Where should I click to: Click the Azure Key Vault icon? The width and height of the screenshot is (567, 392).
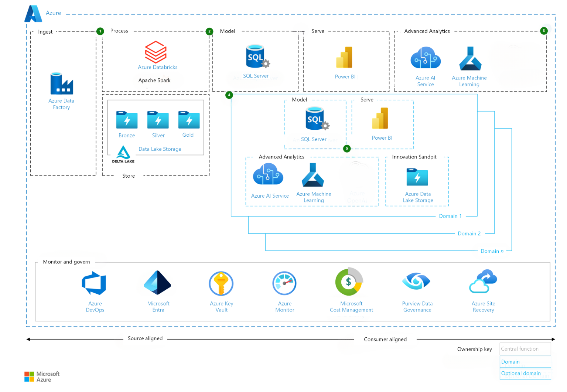coord(221,283)
